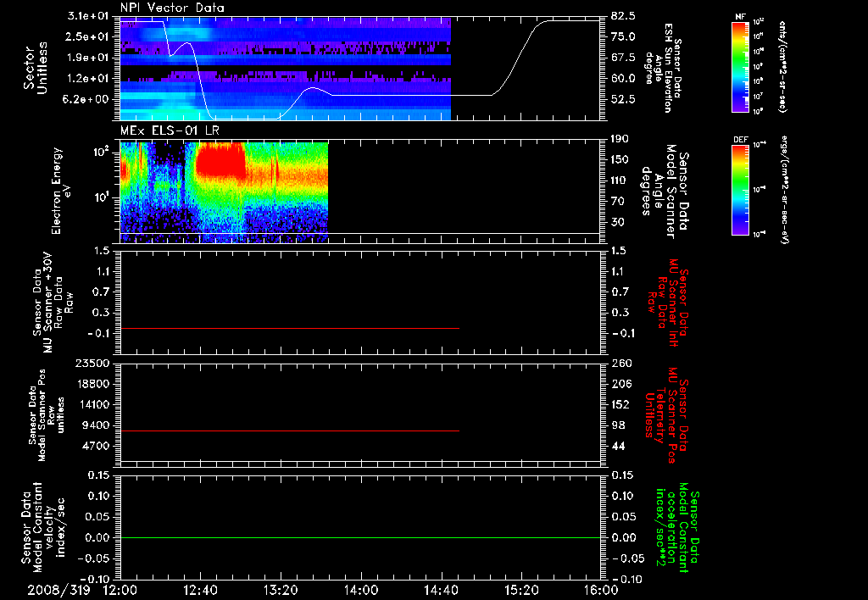Click the 13:20 time axis label

pos(281,590)
